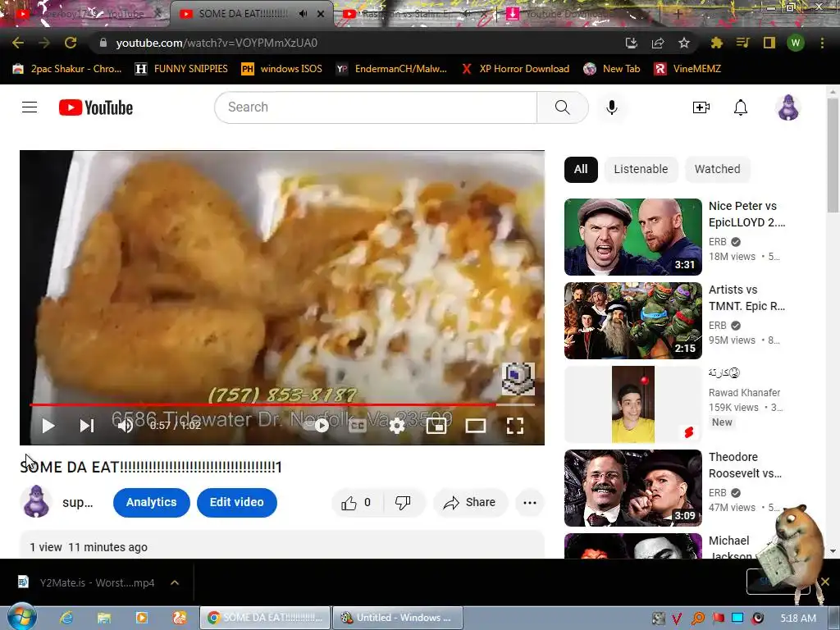Focus the YouTube search field
This screenshot has height=630, width=840.
(375, 107)
